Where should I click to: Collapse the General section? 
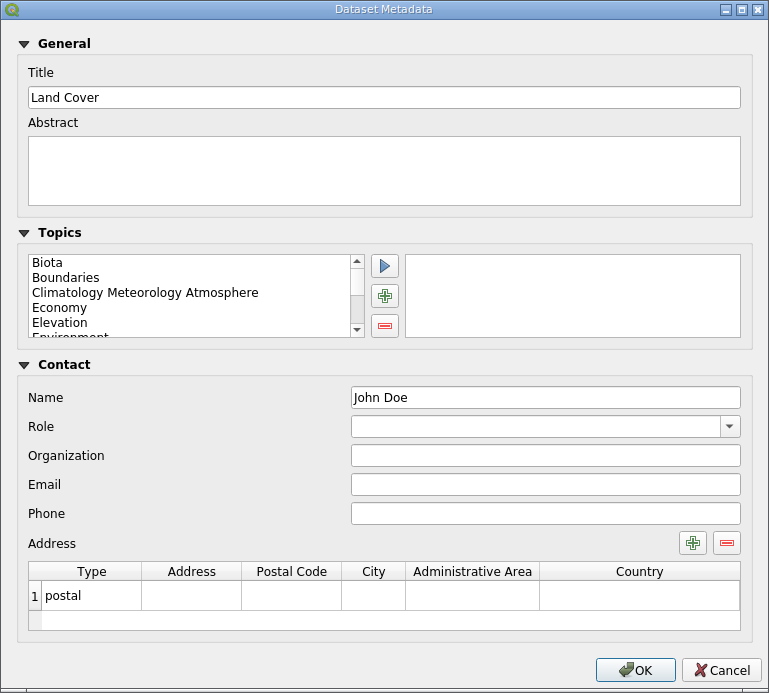point(24,44)
